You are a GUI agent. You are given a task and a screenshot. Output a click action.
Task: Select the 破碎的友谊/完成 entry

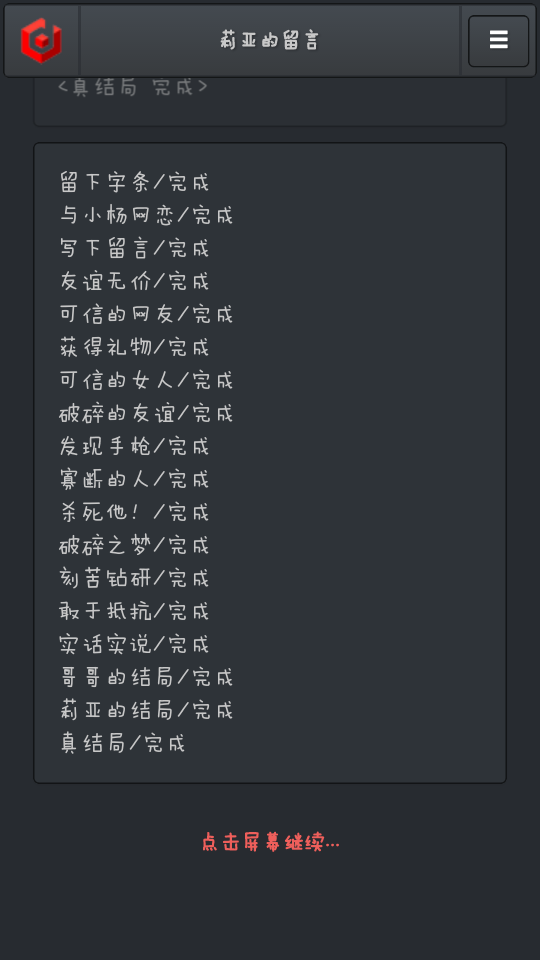coord(146,413)
